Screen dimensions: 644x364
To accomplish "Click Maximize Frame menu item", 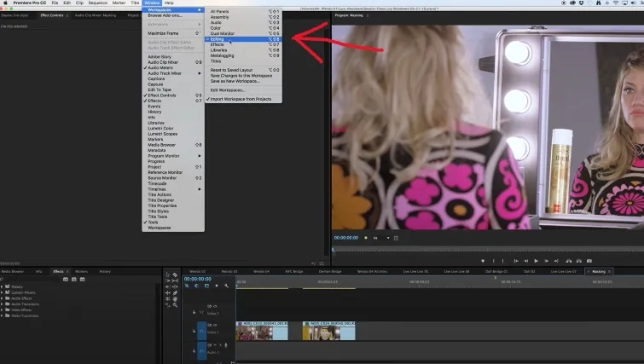I will pos(173,33).
